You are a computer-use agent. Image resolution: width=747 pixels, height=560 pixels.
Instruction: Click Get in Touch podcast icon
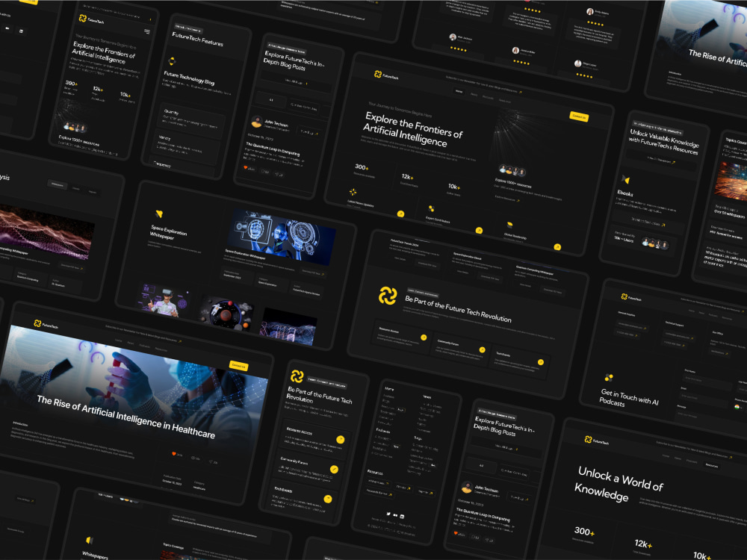pos(608,378)
